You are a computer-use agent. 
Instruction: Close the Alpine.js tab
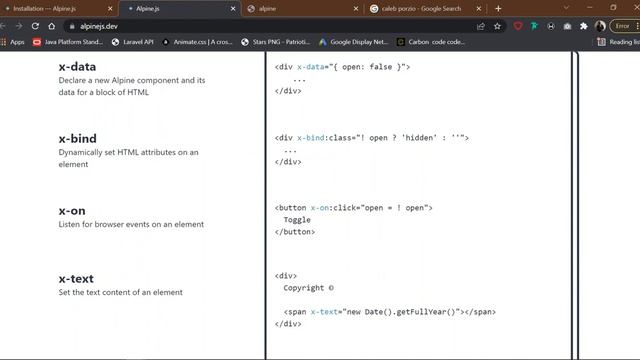pos(233,9)
